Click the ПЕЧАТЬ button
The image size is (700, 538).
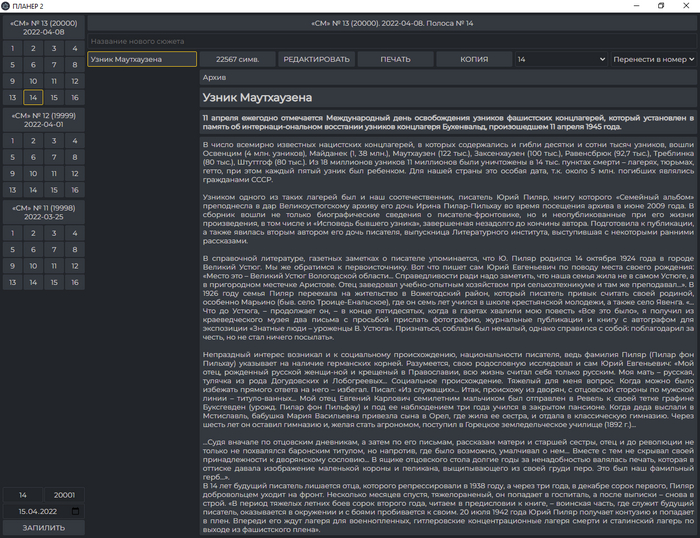(x=395, y=59)
